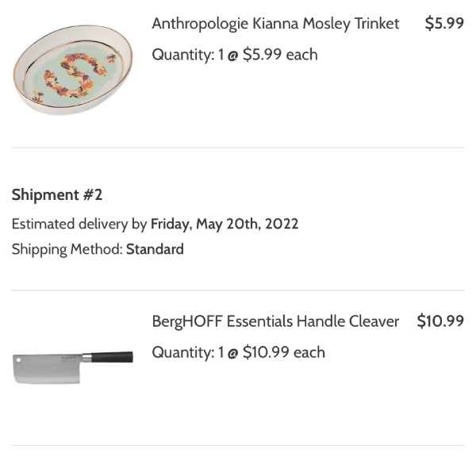476x476 pixels.
Task: Click the @ symbol in trinket quantity line
Action: point(232,56)
